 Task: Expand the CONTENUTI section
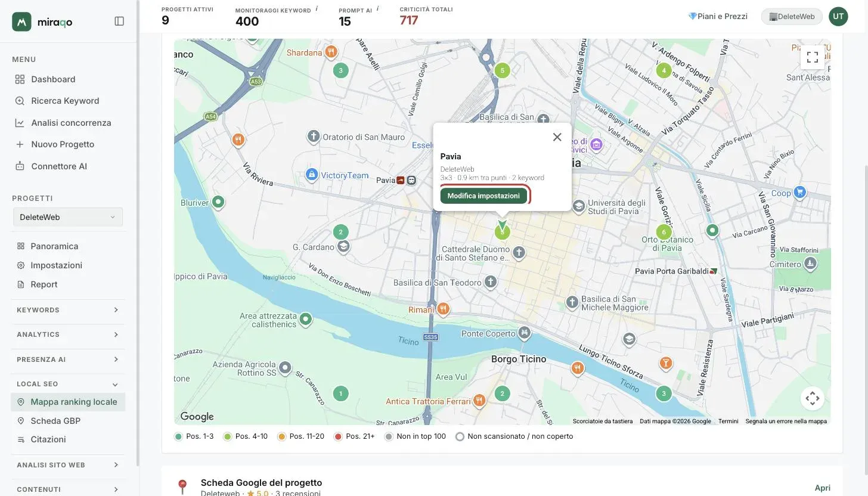coord(68,489)
